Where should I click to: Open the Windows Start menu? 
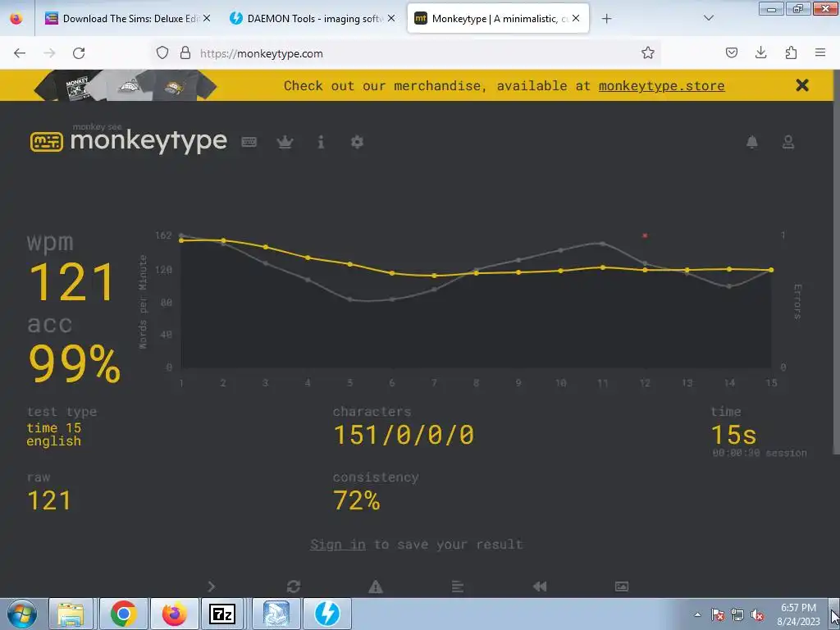21,614
